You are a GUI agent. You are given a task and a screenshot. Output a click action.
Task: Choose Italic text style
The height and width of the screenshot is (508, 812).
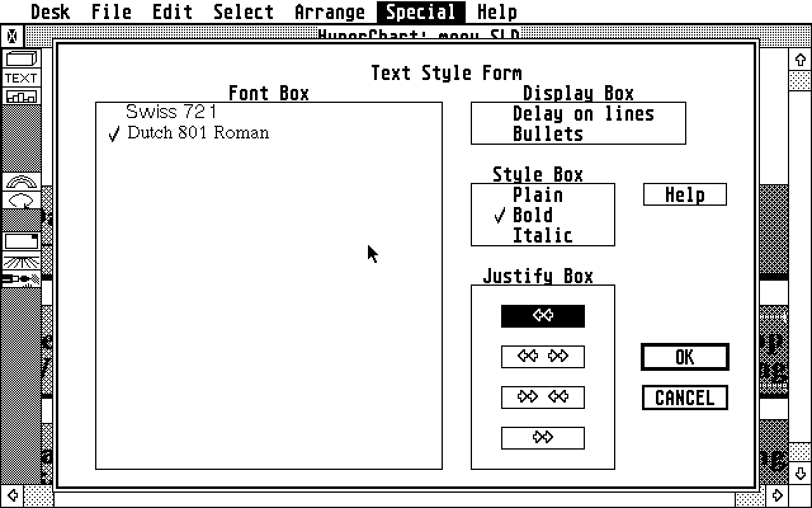point(542,235)
